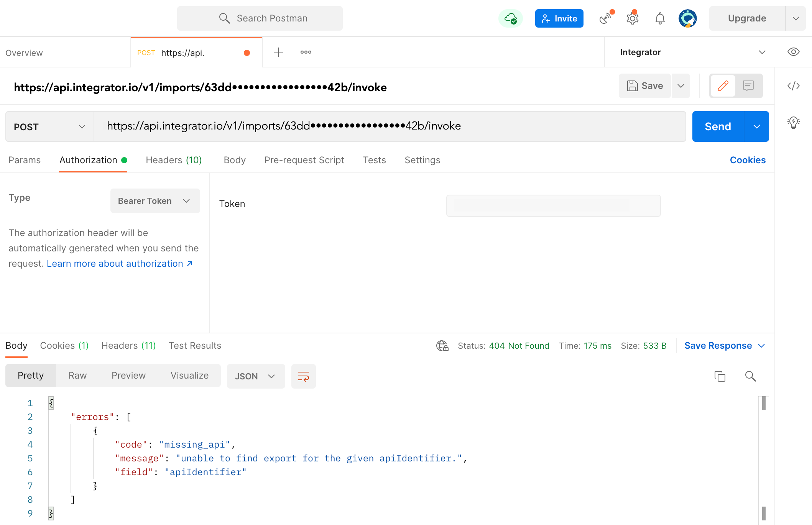Open the Pre-request Script tab
The height and width of the screenshot is (525, 812).
[304, 160]
